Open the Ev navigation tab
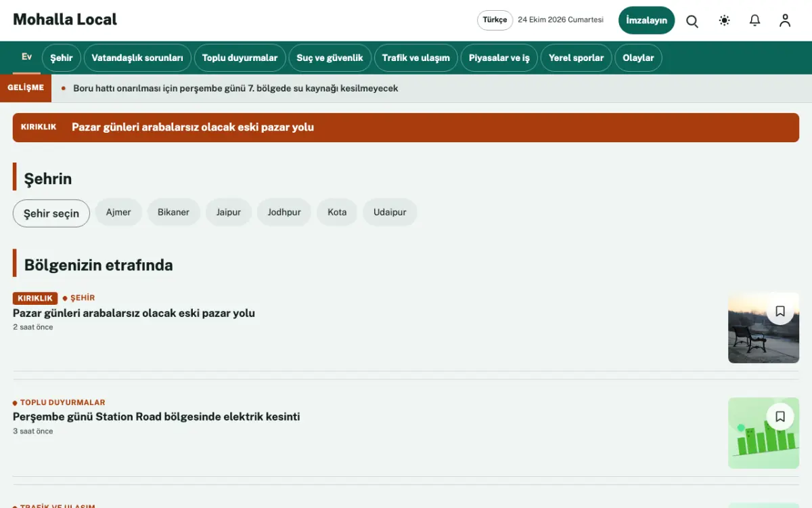Viewport: 812px width, 508px height. 26,57
